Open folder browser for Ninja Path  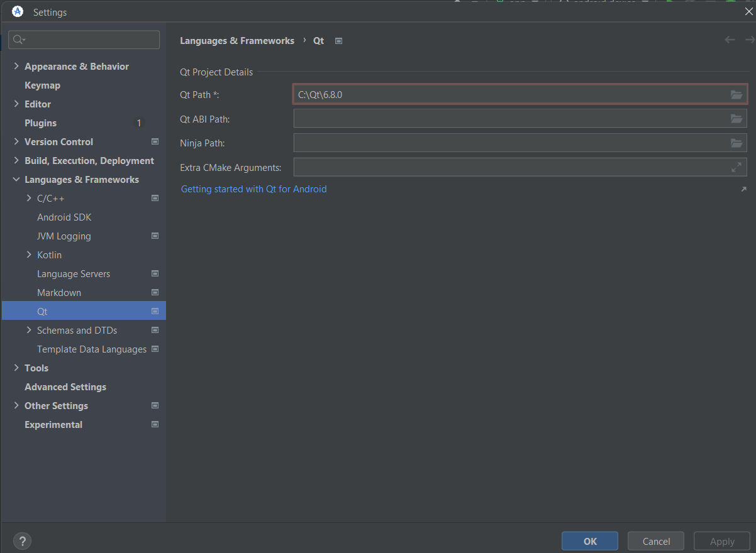pos(736,143)
